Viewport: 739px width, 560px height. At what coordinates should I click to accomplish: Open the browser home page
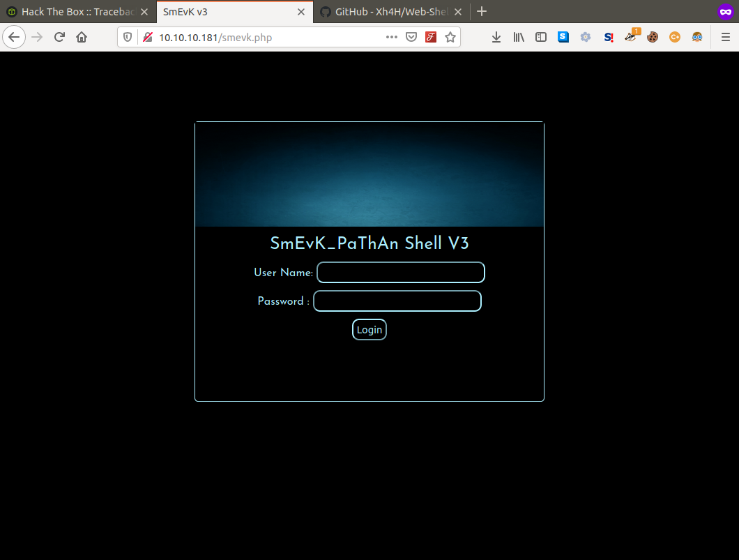click(82, 37)
